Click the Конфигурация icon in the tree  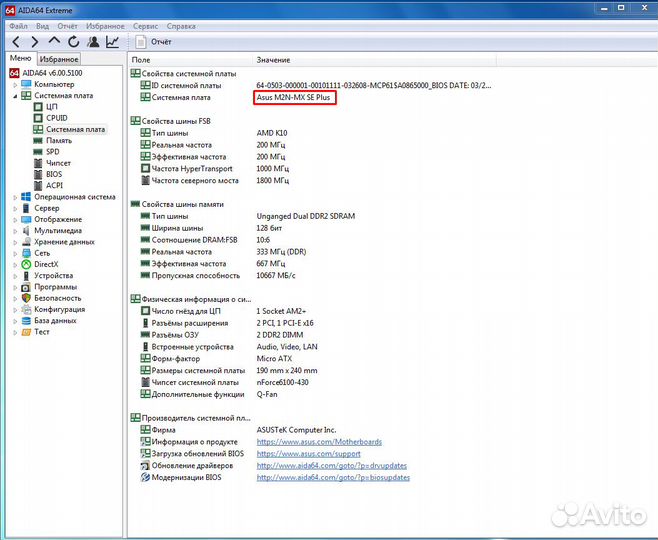(x=26, y=310)
